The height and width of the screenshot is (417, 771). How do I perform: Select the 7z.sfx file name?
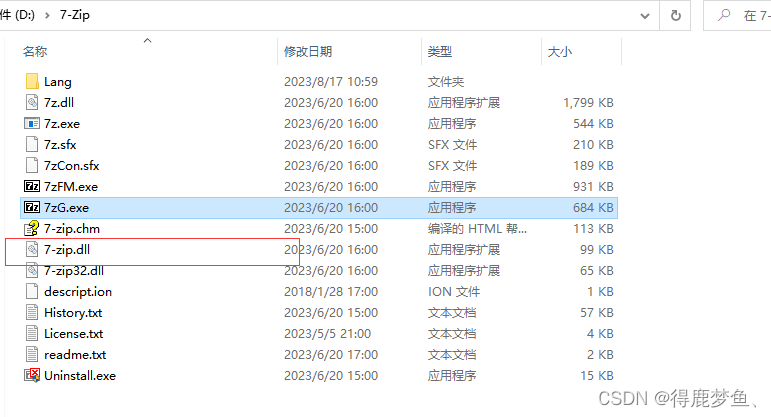[60, 145]
